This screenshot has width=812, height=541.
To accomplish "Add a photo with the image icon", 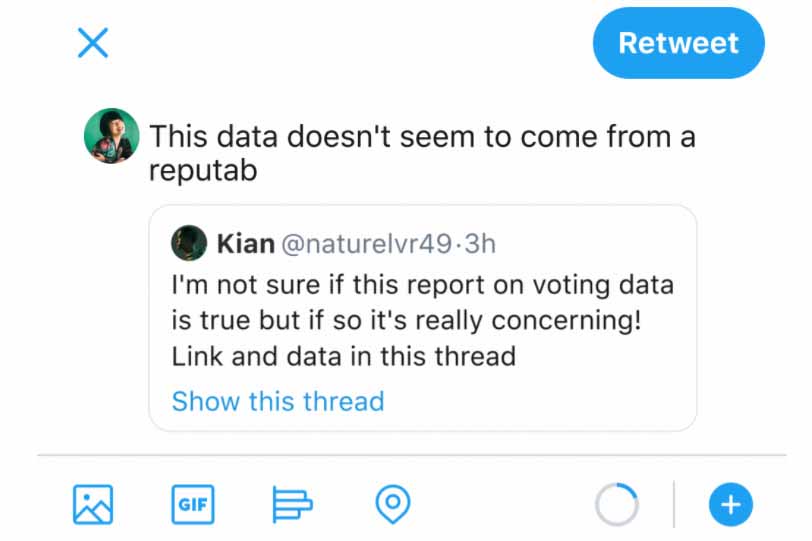I will tap(93, 504).
